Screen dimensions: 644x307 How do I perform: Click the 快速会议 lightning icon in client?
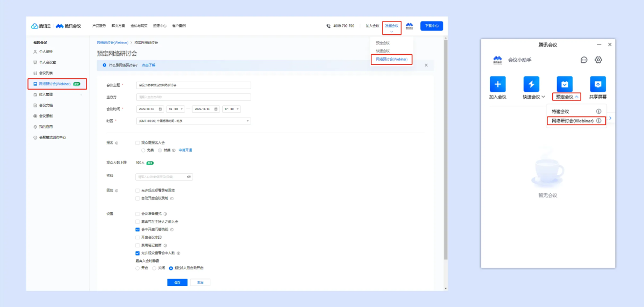[x=531, y=84]
